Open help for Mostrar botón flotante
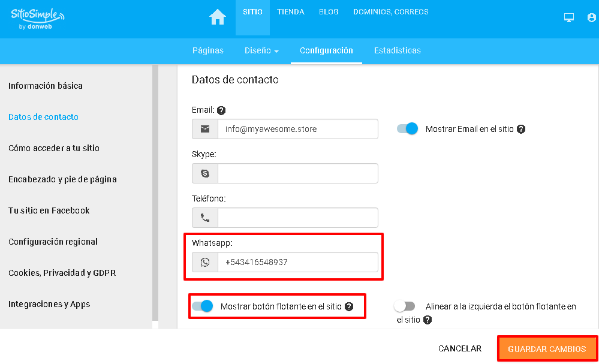This screenshot has width=599, height=364. pos(349,306)
